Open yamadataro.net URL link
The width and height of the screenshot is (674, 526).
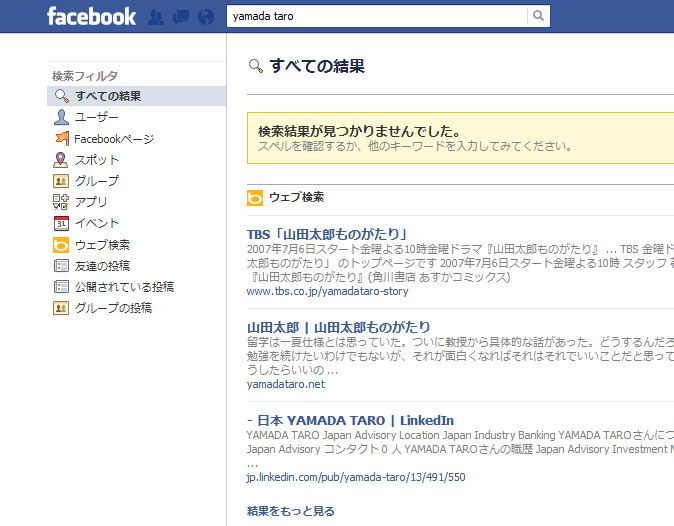[x=286, y=384]
